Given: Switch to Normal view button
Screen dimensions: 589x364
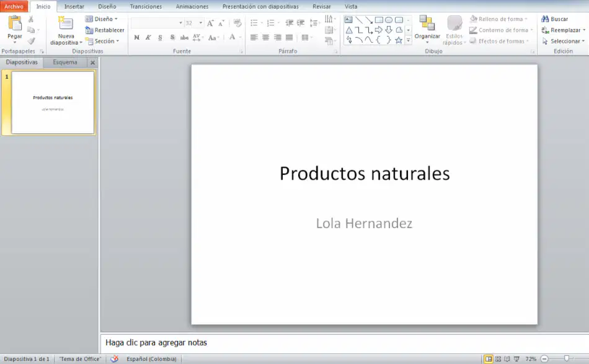Looking at the screenshot, I should coord(489,359).
